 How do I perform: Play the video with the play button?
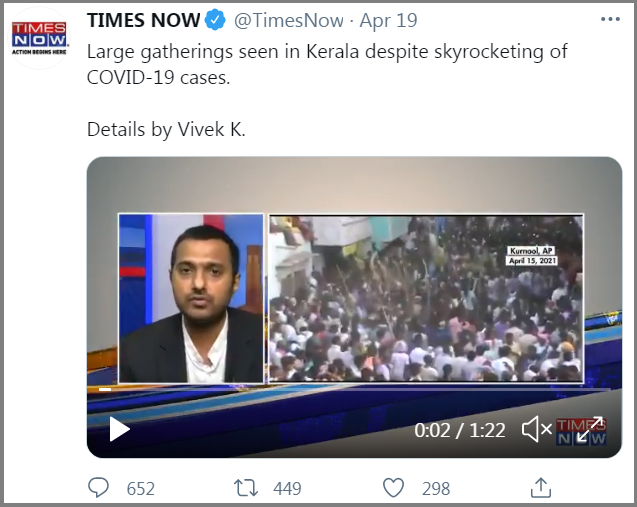119,429
